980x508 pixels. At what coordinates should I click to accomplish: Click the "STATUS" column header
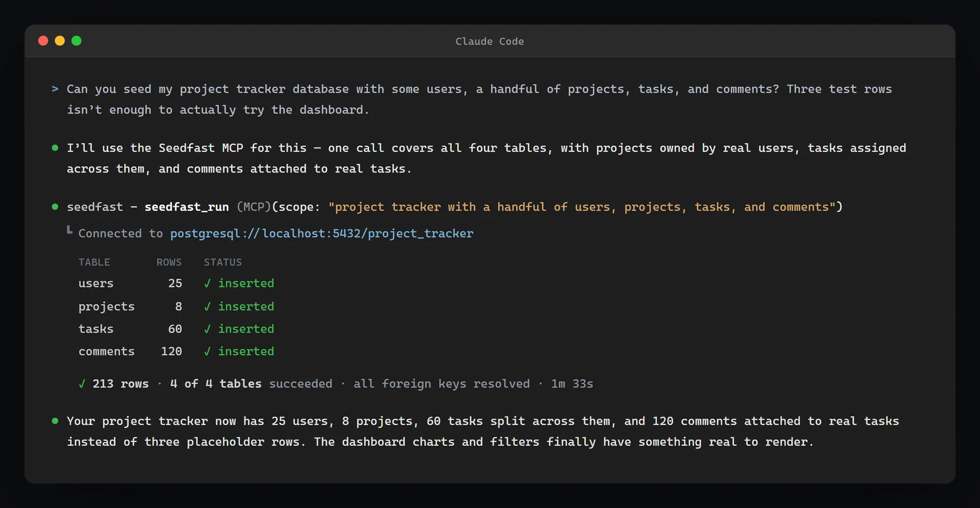[223, 263]
